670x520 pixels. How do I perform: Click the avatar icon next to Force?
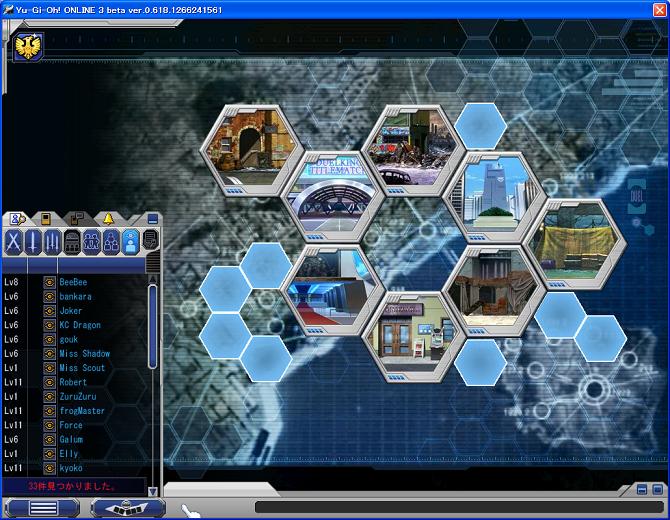click(x=50, y=425)
